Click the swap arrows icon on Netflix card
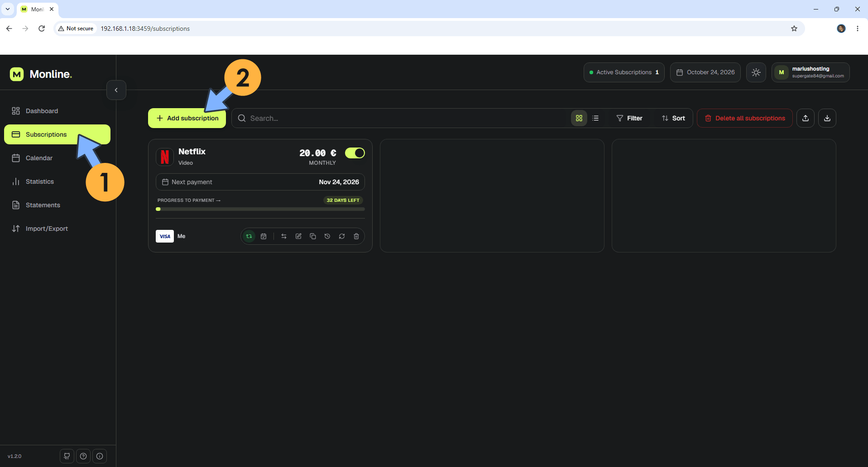The image size is (868, 467). pos(284,236)
